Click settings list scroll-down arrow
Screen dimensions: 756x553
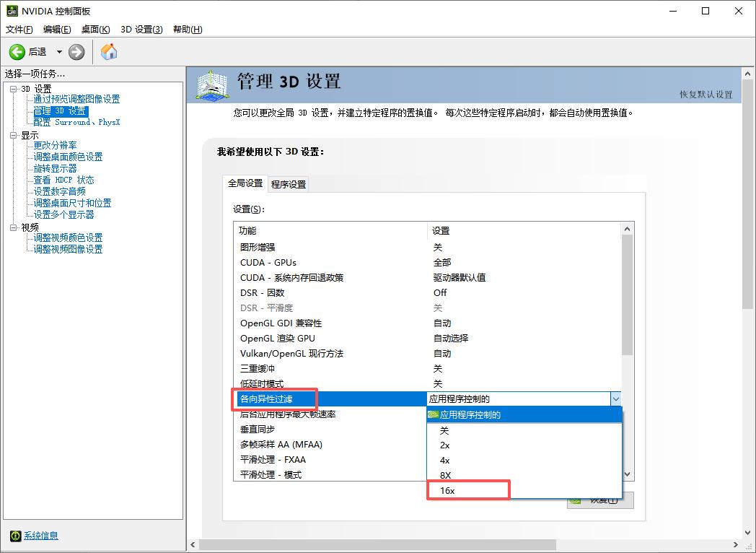click(x=628, y=474)
